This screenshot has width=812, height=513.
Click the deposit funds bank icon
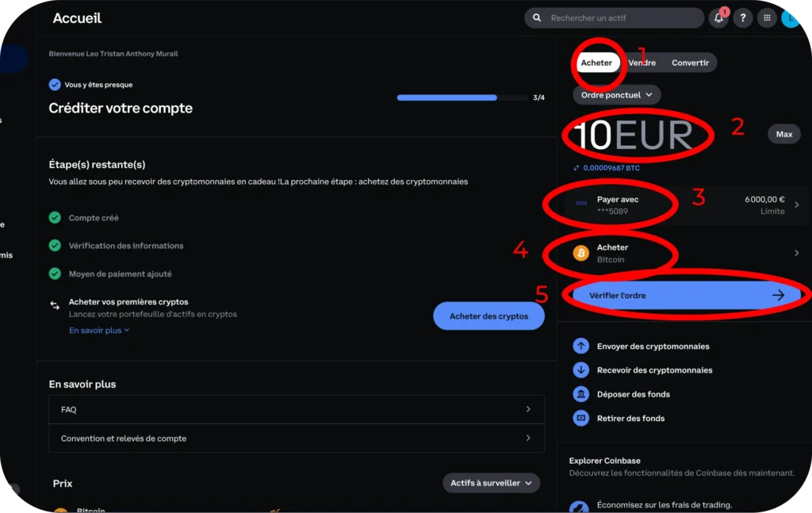point(581,394)
